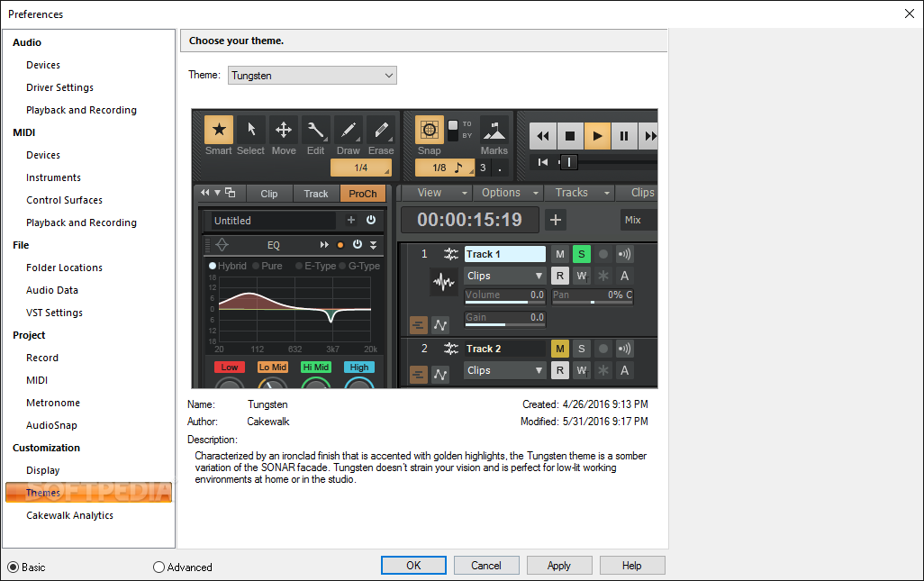
Task: Pick the Draw pencil tool
Action: pos(349,130)
